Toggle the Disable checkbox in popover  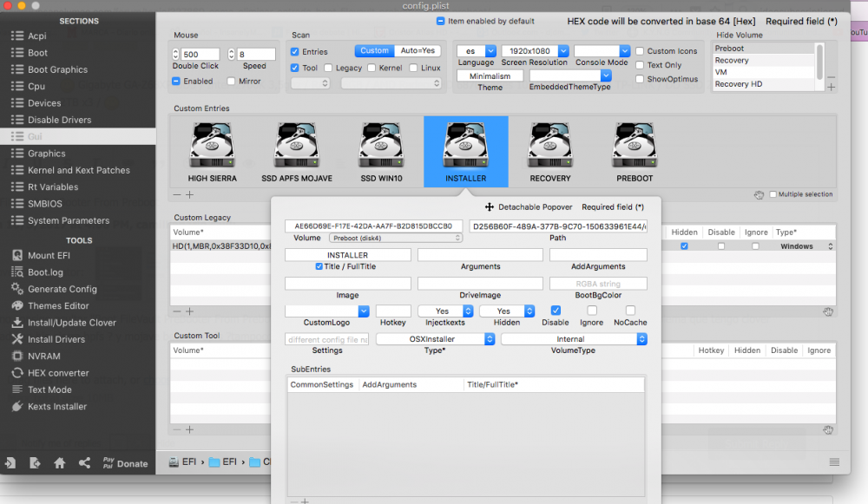556,311
